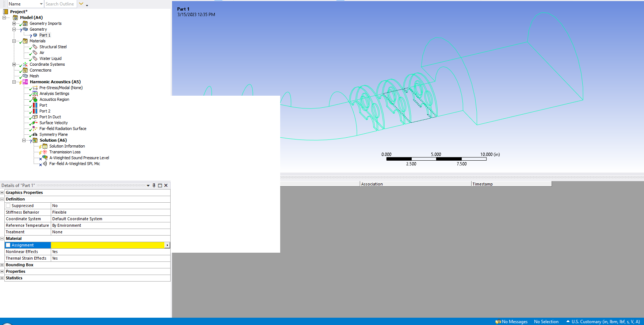Click the Part 1 body icon
Screen dimensions: 644x325
(35, 35)
